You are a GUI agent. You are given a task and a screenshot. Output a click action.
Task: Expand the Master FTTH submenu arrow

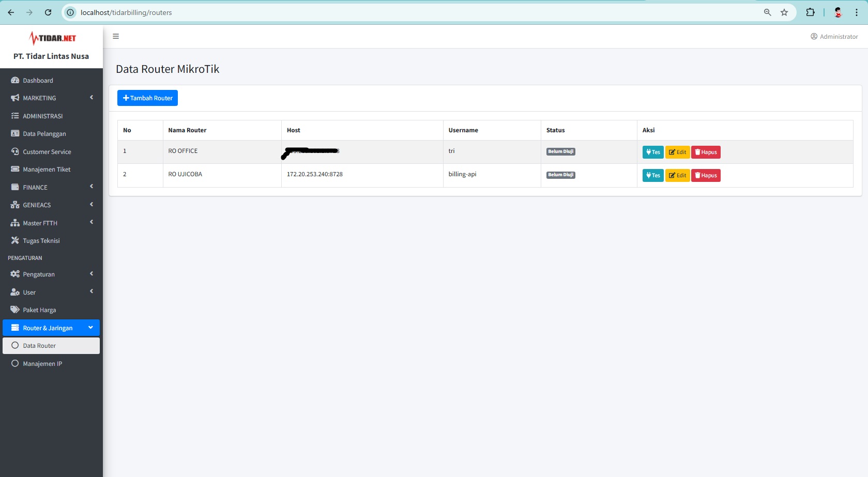pos(92,222)
